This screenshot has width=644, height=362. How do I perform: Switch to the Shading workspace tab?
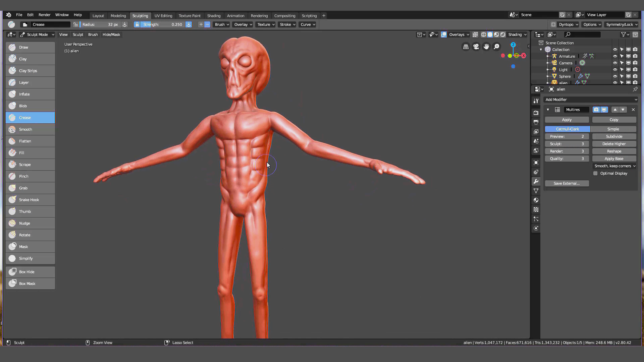(x=214, y=16)
